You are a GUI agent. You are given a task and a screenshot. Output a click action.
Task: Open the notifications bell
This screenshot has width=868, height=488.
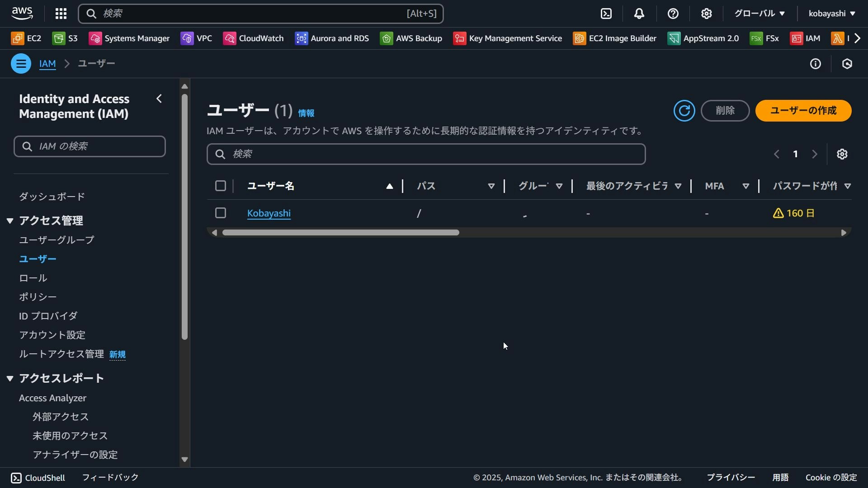(639, 14)
